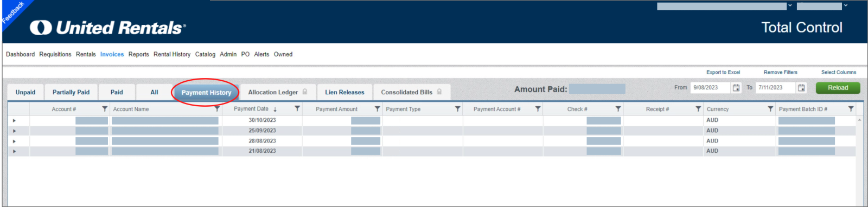This screenshot has height=207, width=868.
Task: Sort by the Payment Date descending arrow
Action: tap(275, 109)
